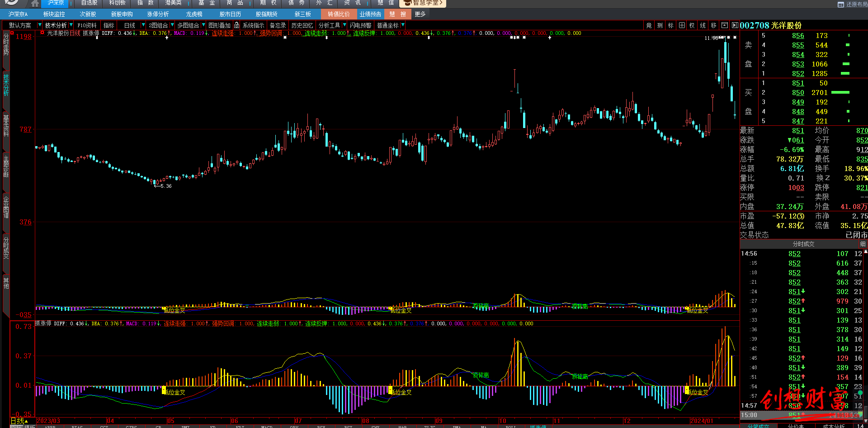Viewport: 868px width, 428px height.
Task: Click the 细 detail toggle in 分时成交 header
Action: (863, 244)
